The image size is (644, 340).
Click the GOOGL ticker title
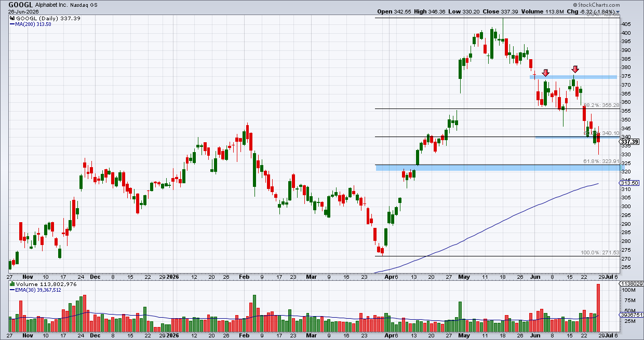(21, 4)
